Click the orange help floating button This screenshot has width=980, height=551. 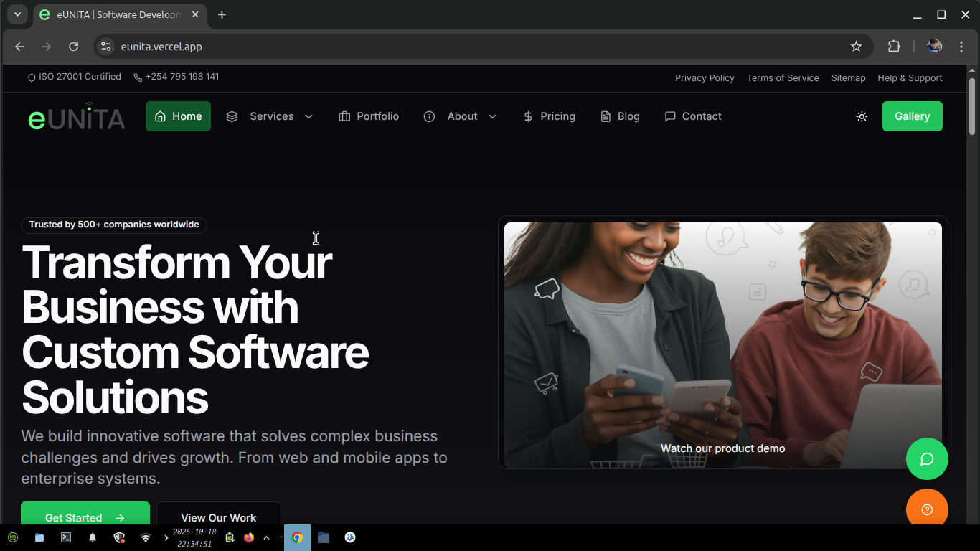[x=927, y=508]
